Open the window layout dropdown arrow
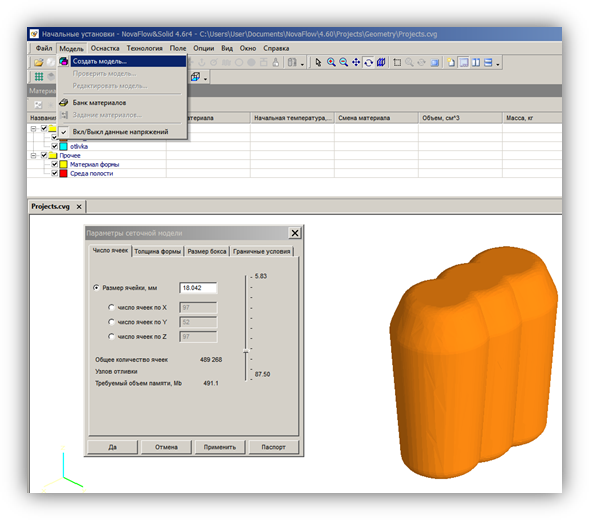 498,64
